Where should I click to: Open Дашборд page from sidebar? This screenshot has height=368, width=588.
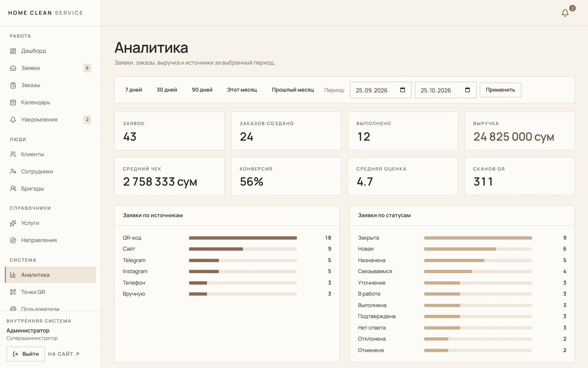coord(50,51)
